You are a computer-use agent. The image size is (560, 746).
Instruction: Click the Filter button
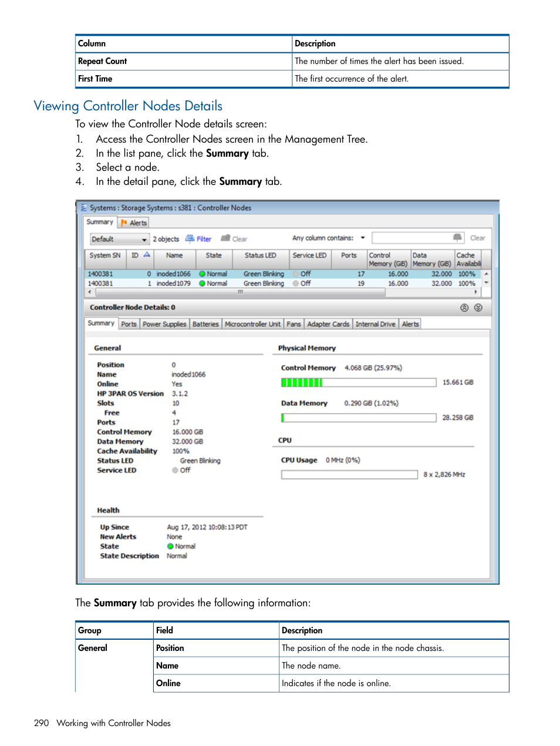pyautogui.click(x=198, y=239)
